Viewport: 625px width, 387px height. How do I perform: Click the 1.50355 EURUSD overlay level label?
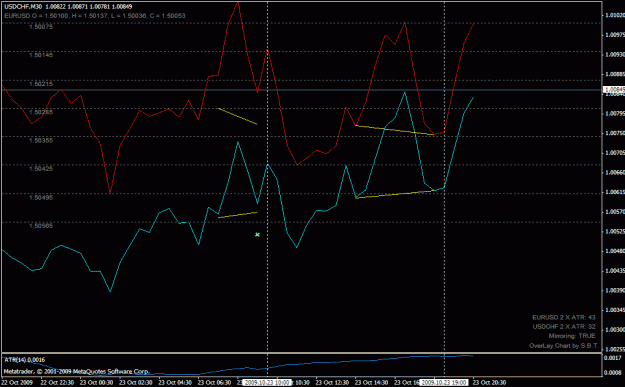[x=41, y=140]
